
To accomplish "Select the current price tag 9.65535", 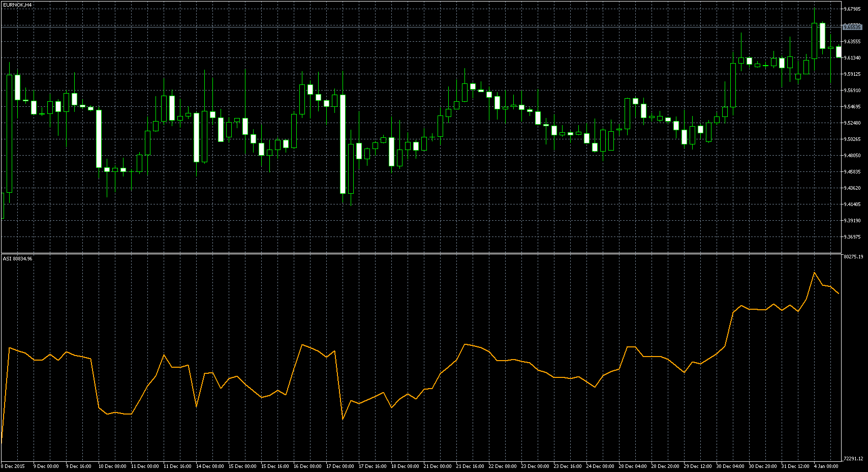I will click(x=852, y=27).
